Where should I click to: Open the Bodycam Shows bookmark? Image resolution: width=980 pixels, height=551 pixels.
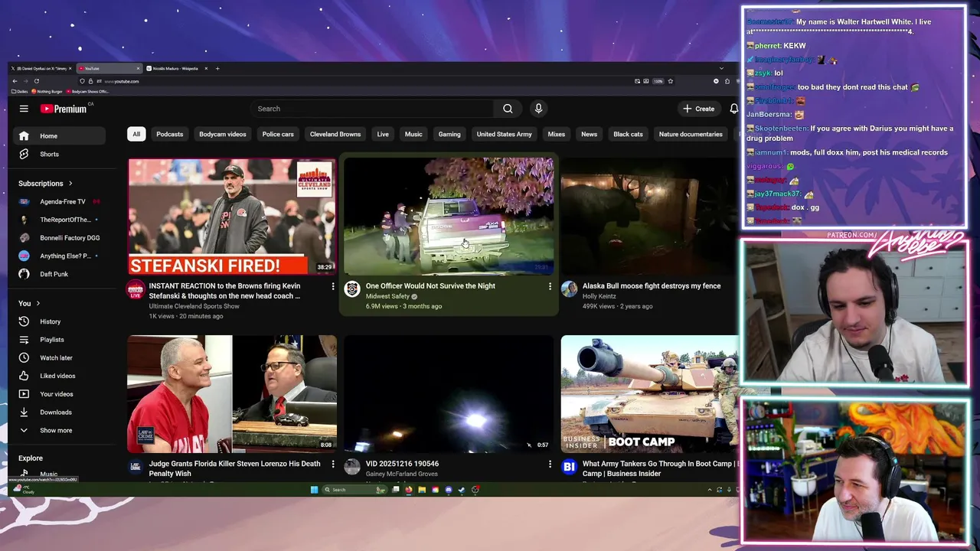[88, 92]
